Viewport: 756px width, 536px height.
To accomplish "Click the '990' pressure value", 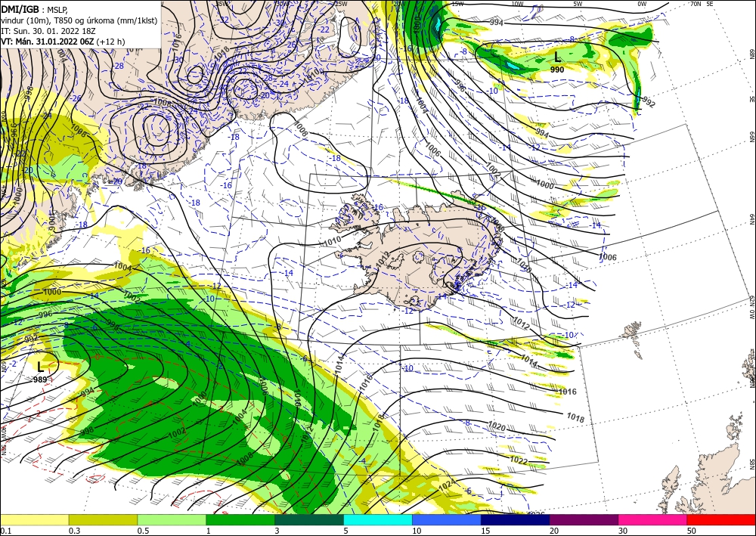I will [x=557, y=70].
